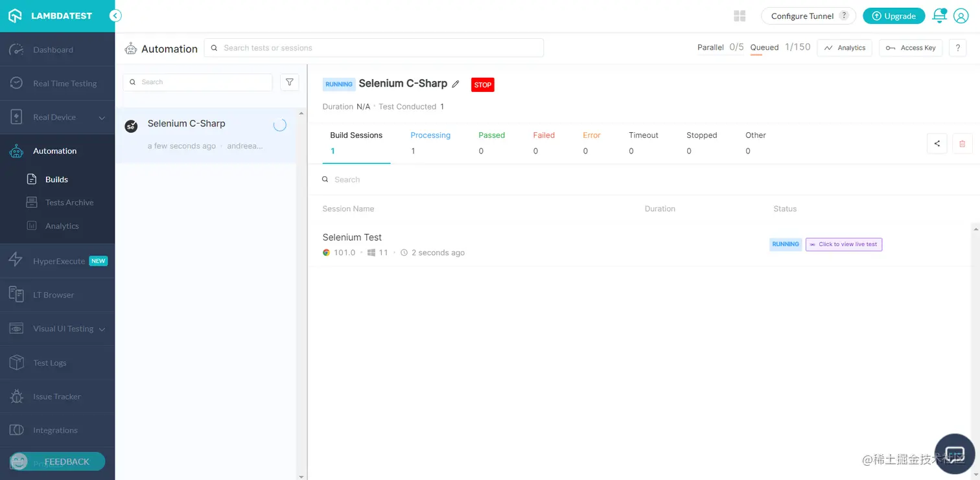Click to view live test
The image size is (980, 480).
tap(844, 244)
